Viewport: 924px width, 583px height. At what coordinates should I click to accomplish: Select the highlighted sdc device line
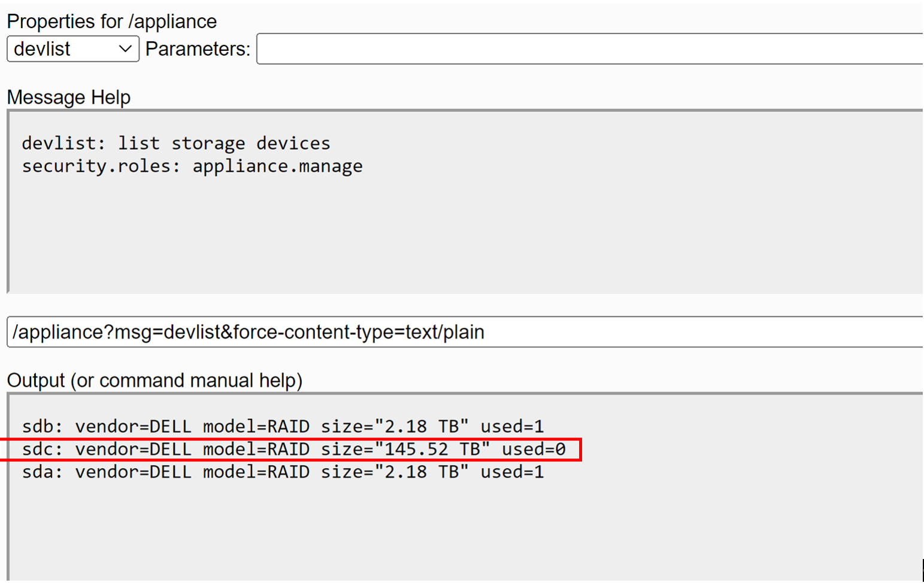tap(293, 449)
